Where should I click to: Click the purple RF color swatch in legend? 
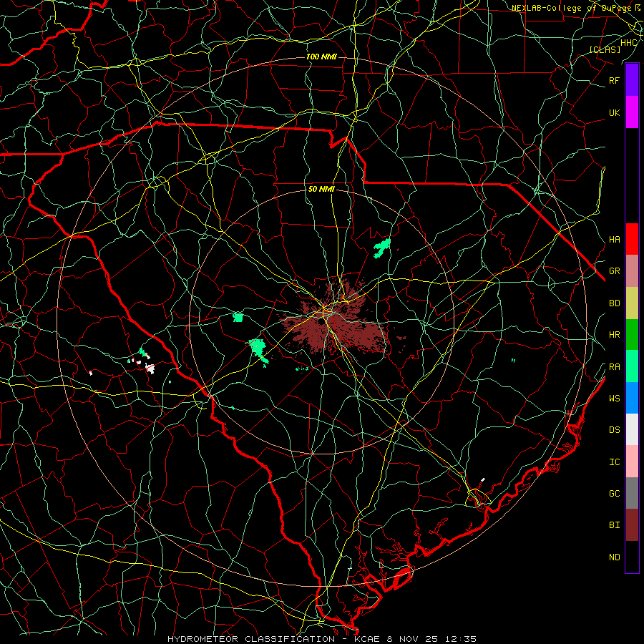pos(632,80)
